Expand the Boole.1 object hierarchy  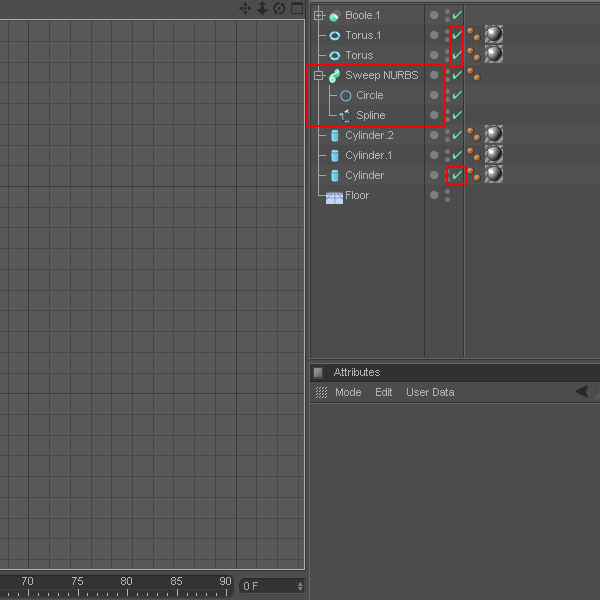coord(318,16)
